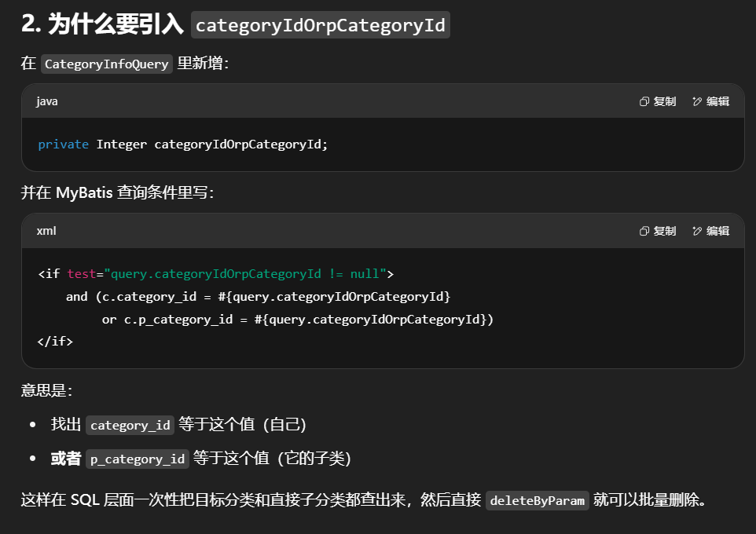This screenshot has width=756, height=534.
Task: Copy the xml code block
Action: point(658,231)
